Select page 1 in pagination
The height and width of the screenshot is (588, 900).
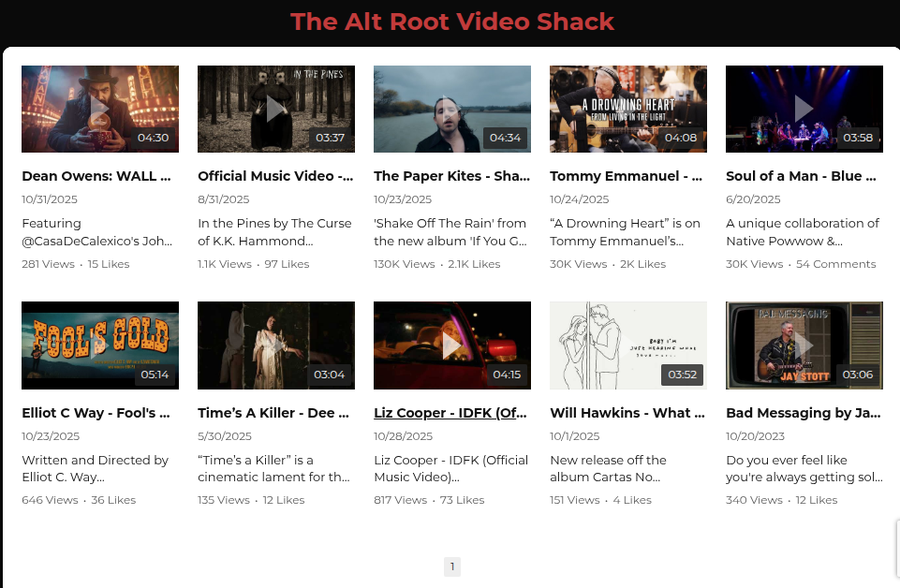pyautogui.click(x=452, y=566)
